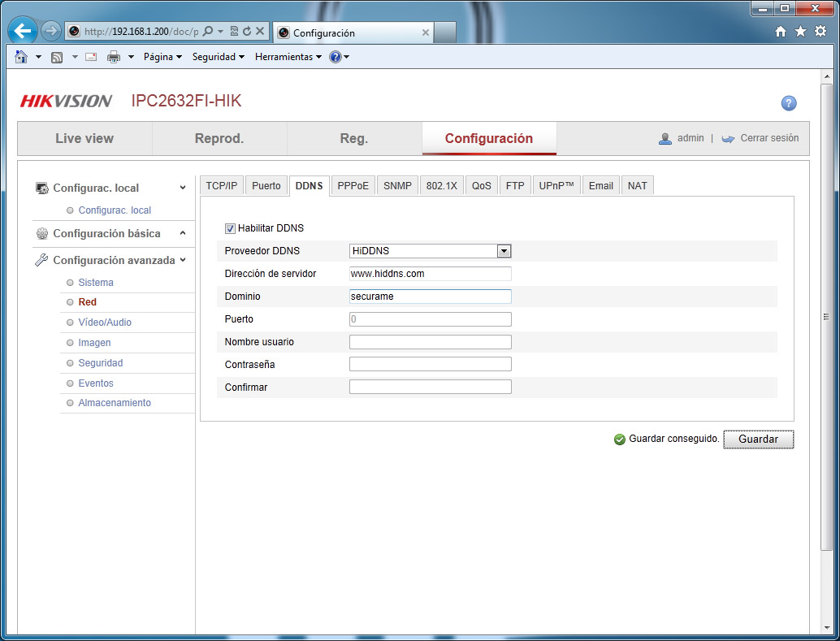The image size is (840, 641).
Task: Open the feeds dropdown arrow
Action: 75,57
